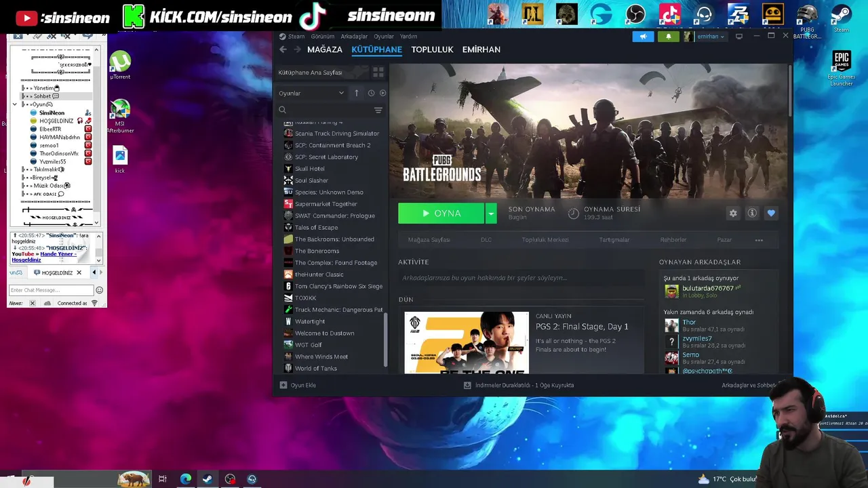Open the Arkadaşlar menu

354,37
